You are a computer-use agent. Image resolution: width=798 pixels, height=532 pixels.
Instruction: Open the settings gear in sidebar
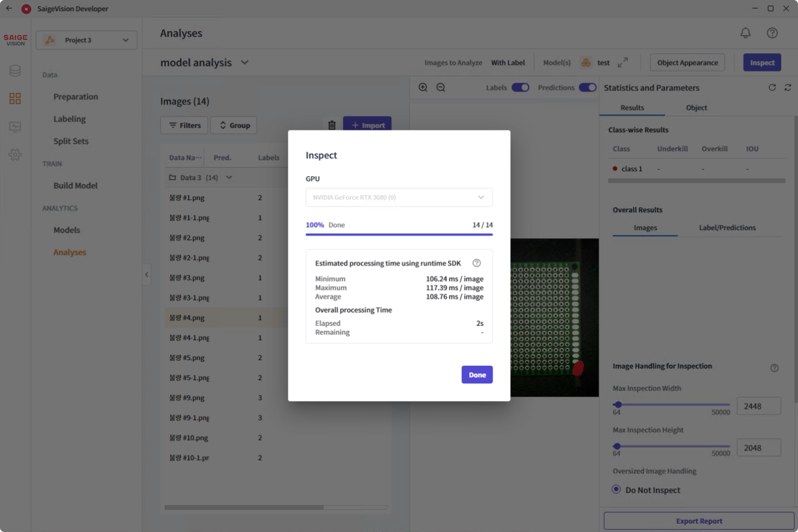[15, 155]
